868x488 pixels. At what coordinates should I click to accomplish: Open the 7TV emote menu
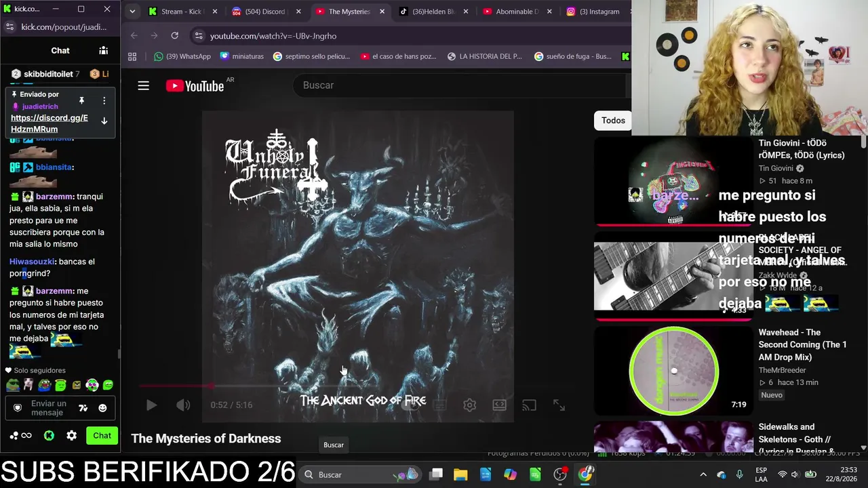pyautogui.click(x=83, y=408)
